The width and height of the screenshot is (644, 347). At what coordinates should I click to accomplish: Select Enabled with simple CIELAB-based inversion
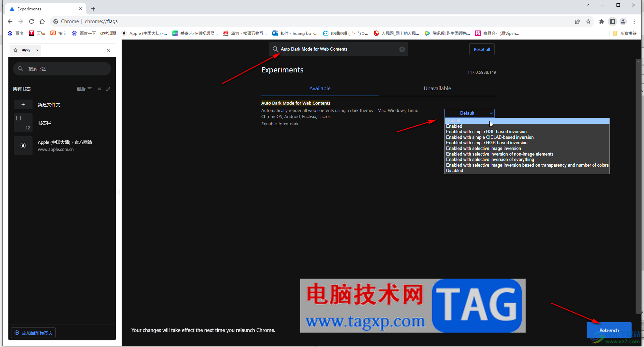tap(527, 137)
